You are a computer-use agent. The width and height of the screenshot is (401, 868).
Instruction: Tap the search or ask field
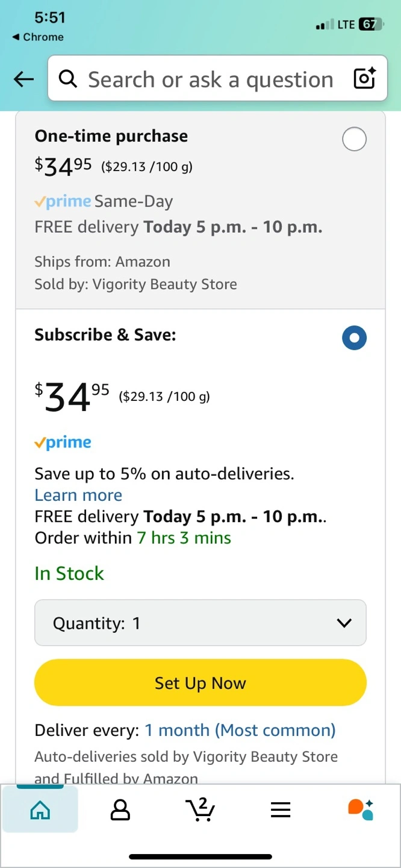211,79
